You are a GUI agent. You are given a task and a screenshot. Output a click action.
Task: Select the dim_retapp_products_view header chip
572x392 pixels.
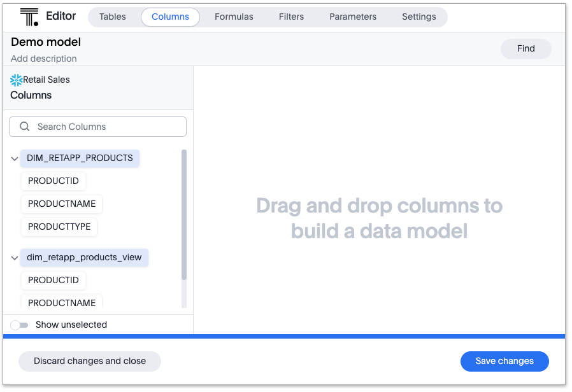[84, 258]
